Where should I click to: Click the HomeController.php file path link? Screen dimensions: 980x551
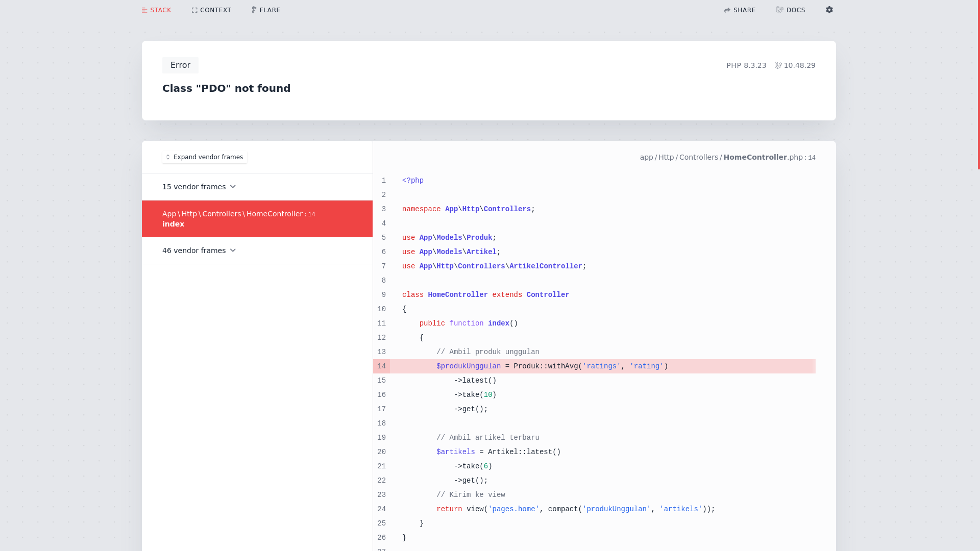pyautogui.click(x=727, y=157)
